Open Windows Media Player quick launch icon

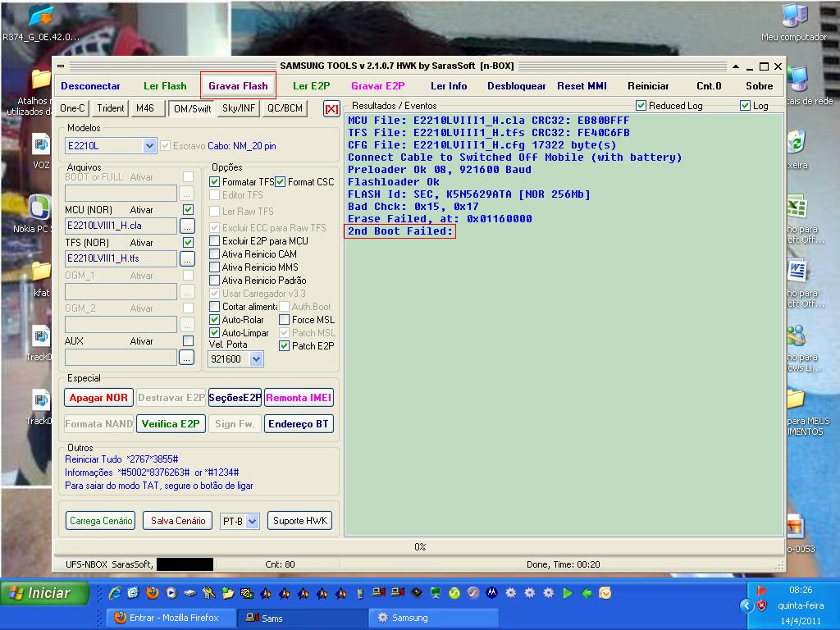[x=171, y=593]
